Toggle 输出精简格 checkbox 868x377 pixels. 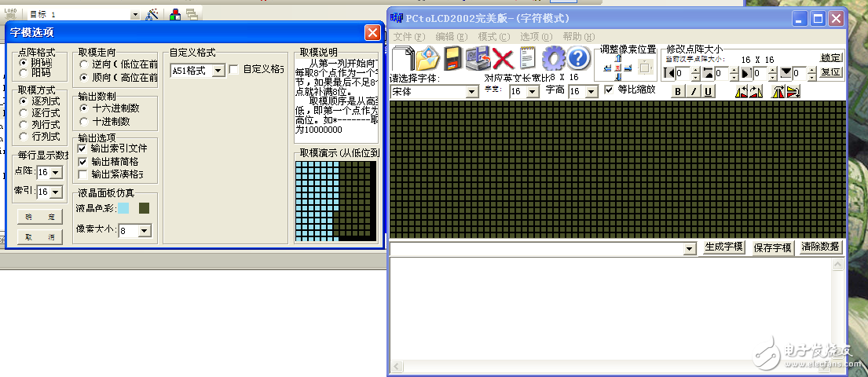(x=82, y=162)
